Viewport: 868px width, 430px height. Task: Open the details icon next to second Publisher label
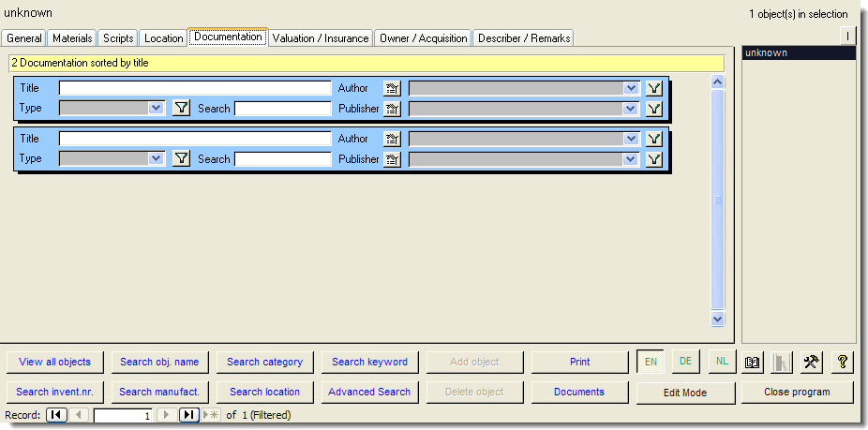392,159
